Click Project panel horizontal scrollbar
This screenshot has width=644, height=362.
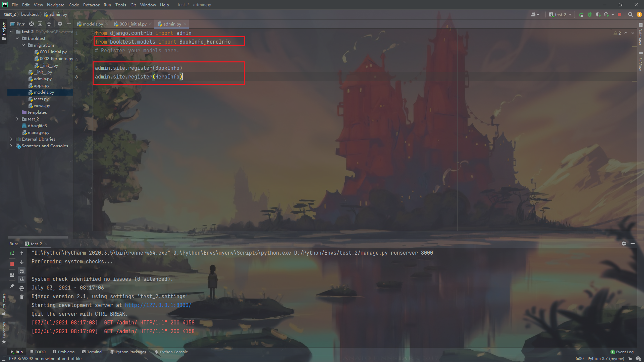pyautogui.click(x=38, y=237)
